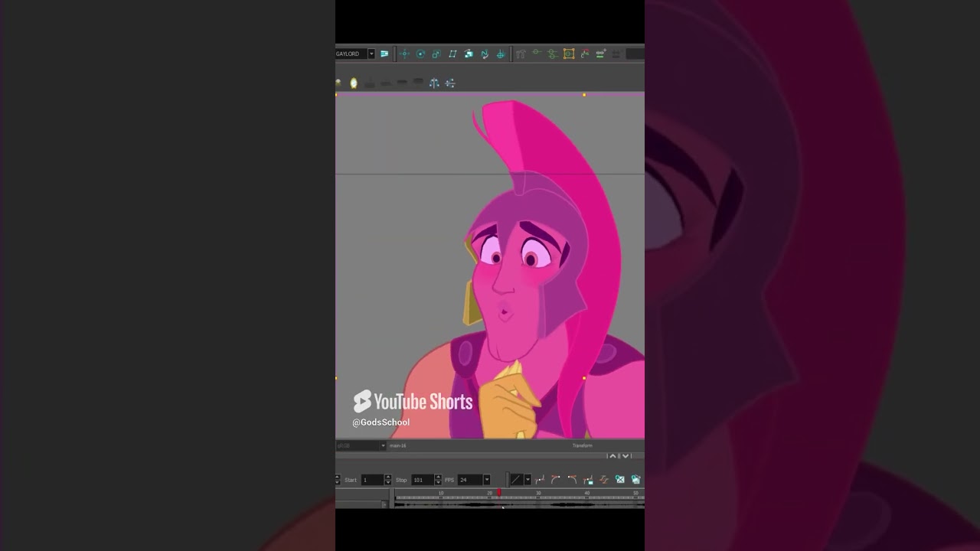Click the align distribute arrows icon

click(450, 83)
